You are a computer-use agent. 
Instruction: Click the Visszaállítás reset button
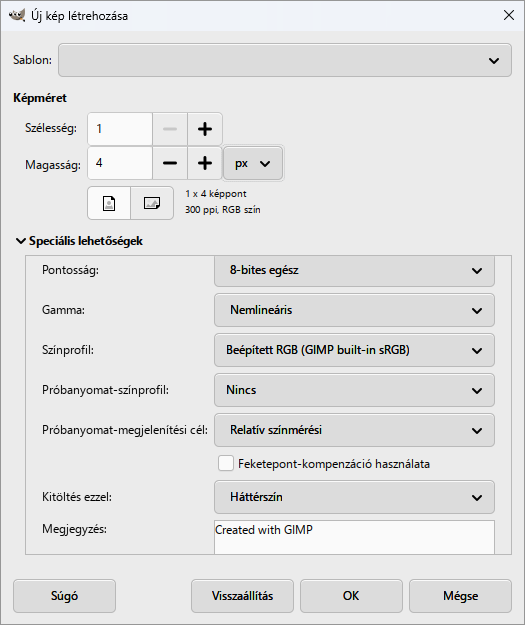click(242, 596)
